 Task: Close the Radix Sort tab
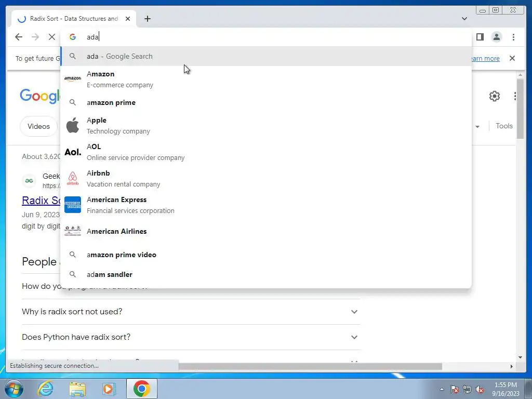(128, 19)
